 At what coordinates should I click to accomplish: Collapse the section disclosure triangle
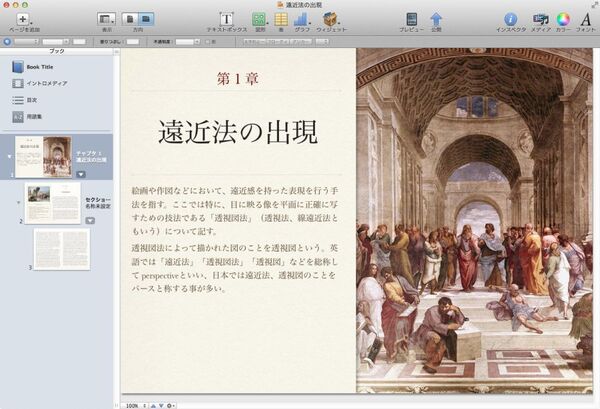pyautogui.click(x=19, y=202)
